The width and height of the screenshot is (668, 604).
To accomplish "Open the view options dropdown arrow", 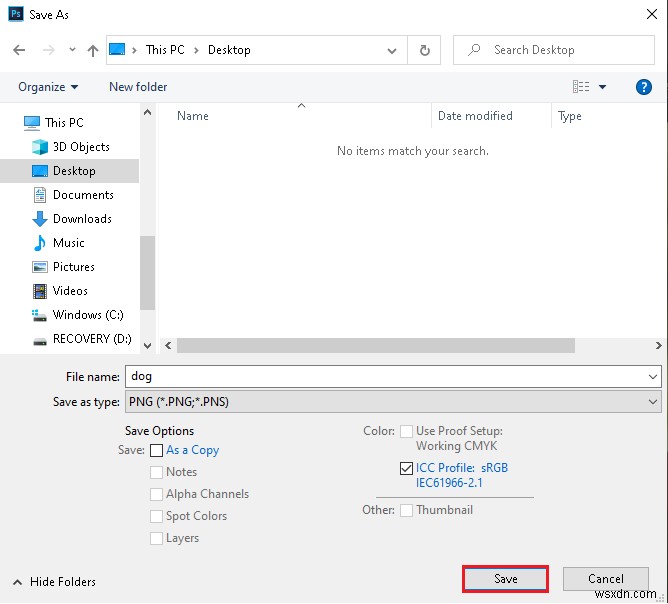I will click(602, 87).
